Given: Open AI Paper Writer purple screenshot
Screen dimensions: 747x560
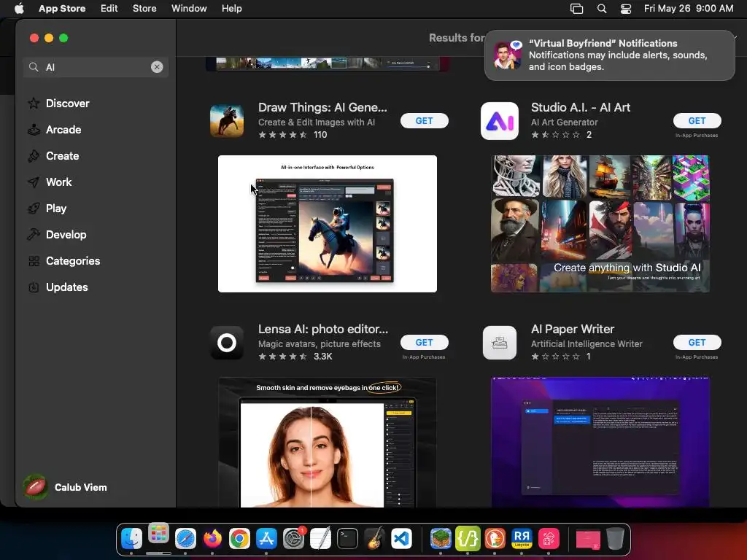Looking at the screenshot, I should pos(600,443).
